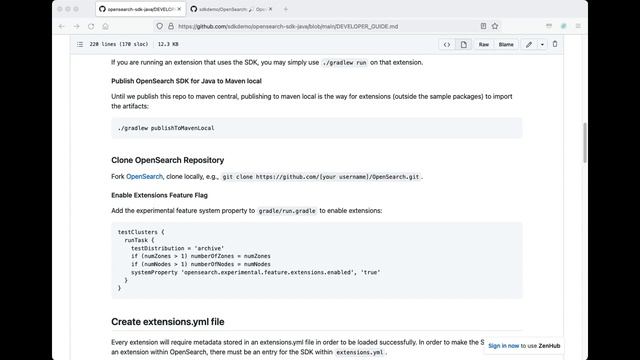640x360 pixels.
Task: Open the browser hamburger menu
Action: coord(578,26)
